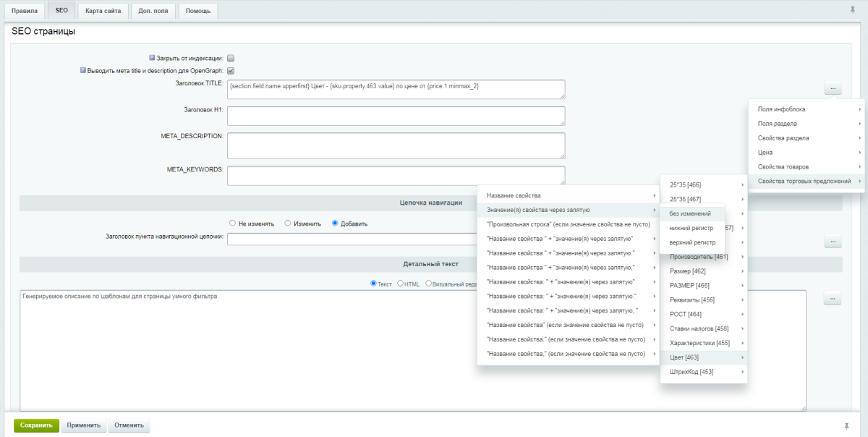
Task: Click the pin icon in the bottom button bar
Action: click(847, 425)
